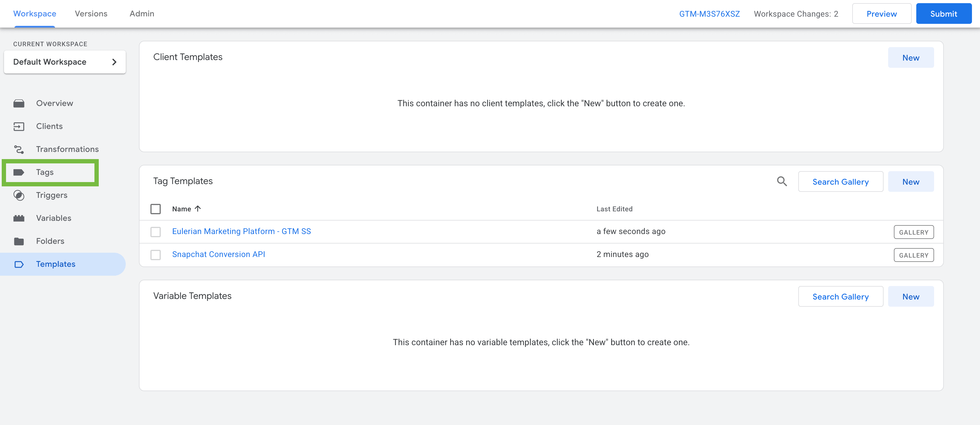Click the Transformations route icon
The height and width of the screenshot is (425, 980).
(19, 150)
